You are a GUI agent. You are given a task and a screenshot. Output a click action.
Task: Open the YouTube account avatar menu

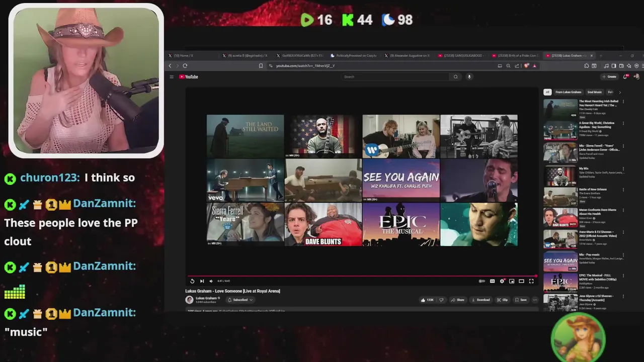pos(636,77)
